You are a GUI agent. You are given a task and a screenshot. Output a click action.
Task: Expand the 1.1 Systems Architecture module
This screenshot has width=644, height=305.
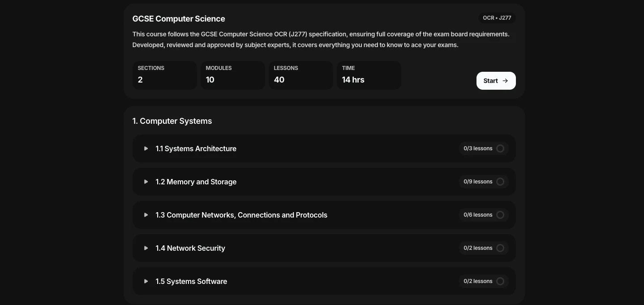tap(324, 148)
